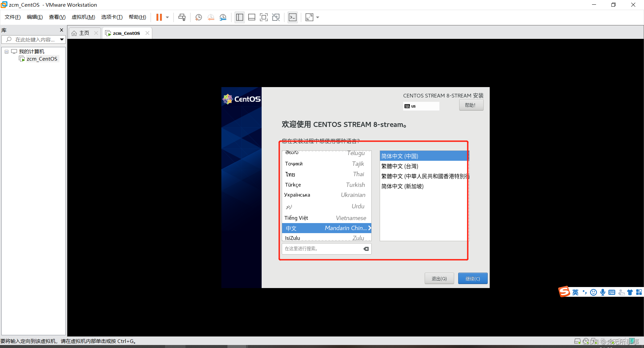This screenshot has height=348, width=644.
Task: Enter full screen mode icon
Action: (x=264, y=17)
